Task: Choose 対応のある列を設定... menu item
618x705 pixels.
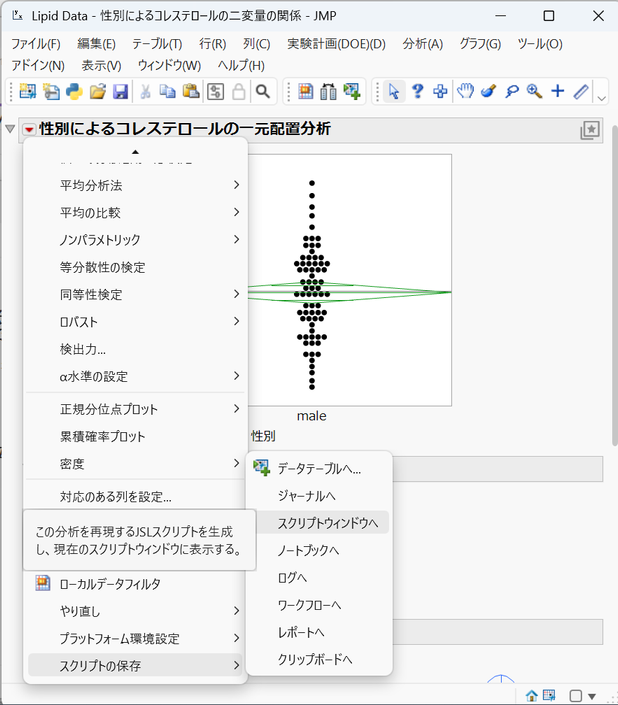Action: click(x=134, y=496)
